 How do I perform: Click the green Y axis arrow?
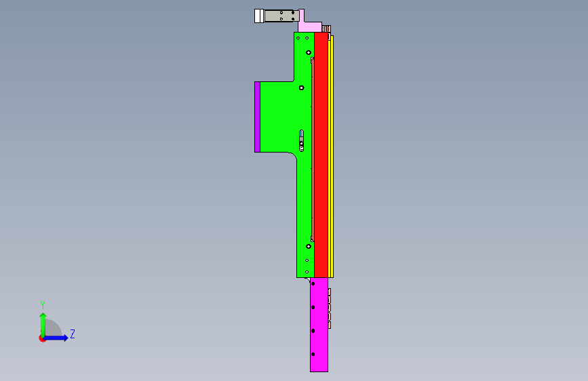point(43,324)
